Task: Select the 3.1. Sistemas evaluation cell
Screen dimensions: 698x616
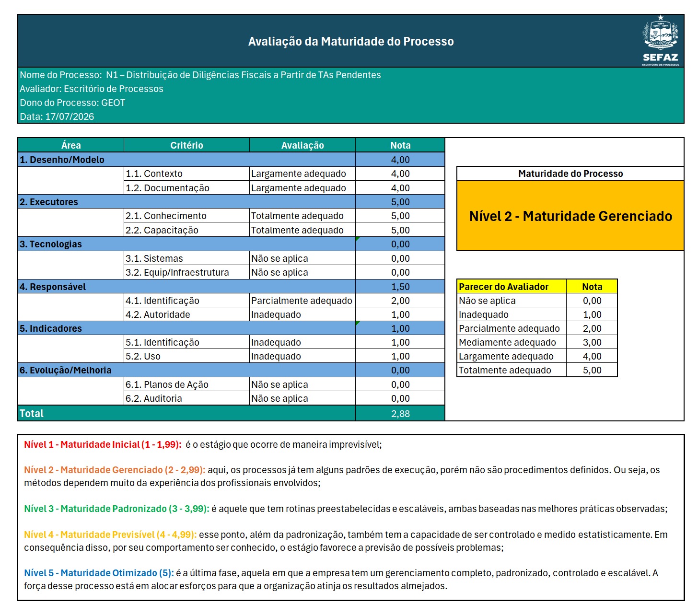Action: [302, 258]
